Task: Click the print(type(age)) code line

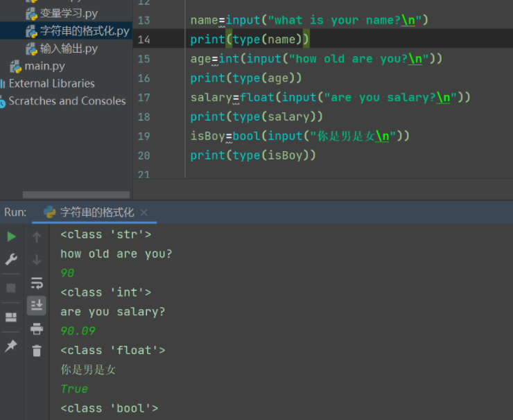Action: [x=246, y=78]
